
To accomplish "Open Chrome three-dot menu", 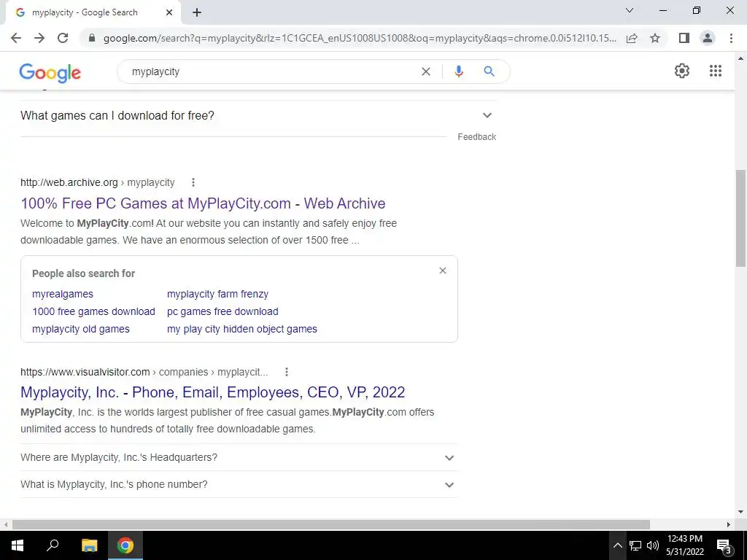I will tap(731, 38).
